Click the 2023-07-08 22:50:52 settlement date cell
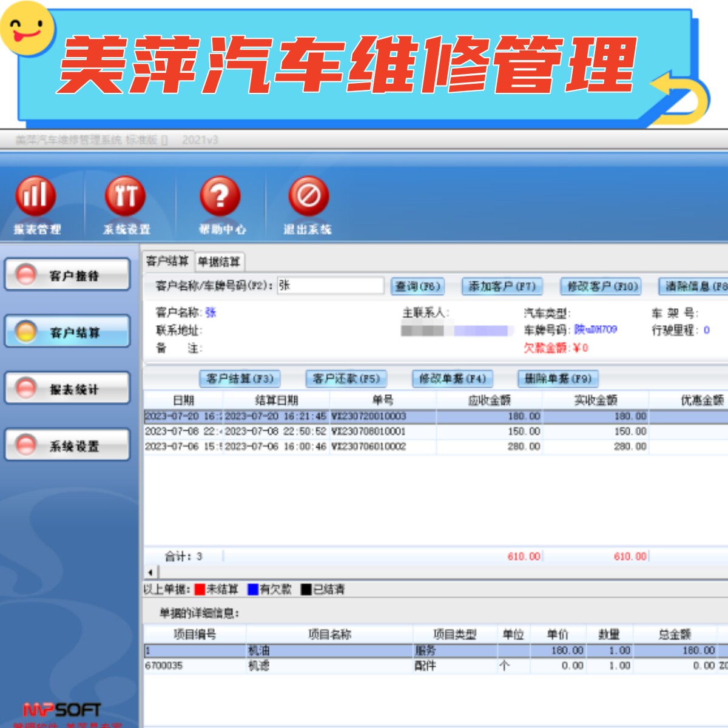The width and height of the screenshot is (728, 728). (x=276, y=431)
